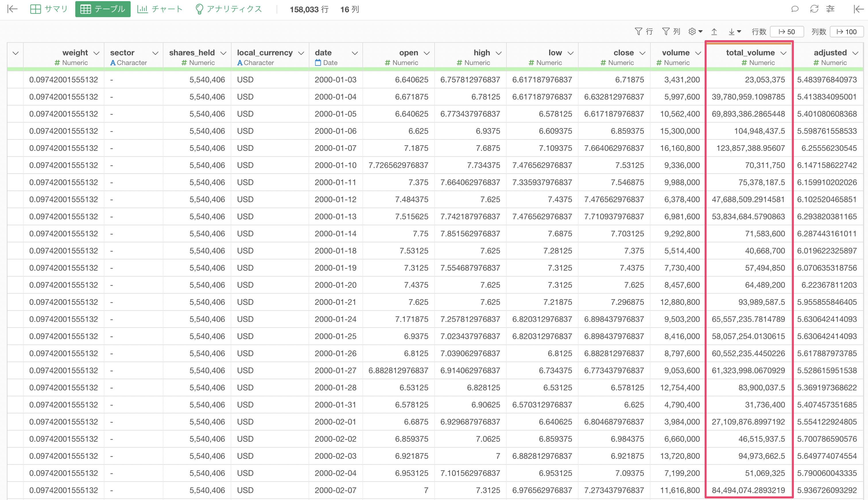The image size is (868, 500).
Task: Select total_volume cell 51,069,325
Action: (749, 473)
